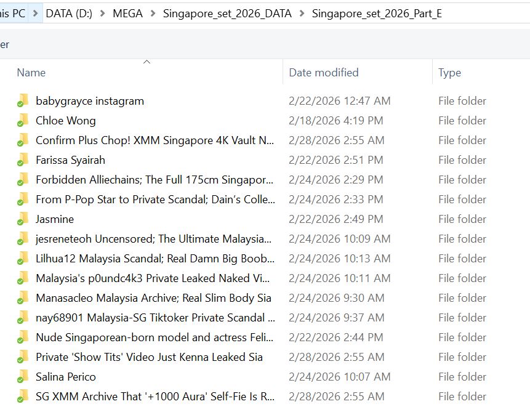Go to This PC breadcrumb
This screenshot has width=530, height=420.
pyautogui.click(x=12, y=14)
